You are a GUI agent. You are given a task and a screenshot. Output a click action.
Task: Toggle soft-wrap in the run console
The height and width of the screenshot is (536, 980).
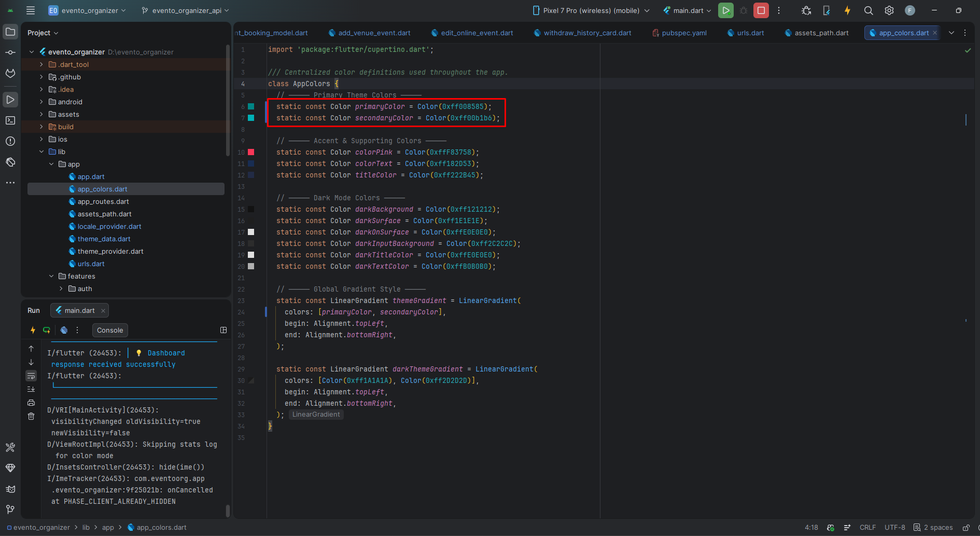coord(31,376)
